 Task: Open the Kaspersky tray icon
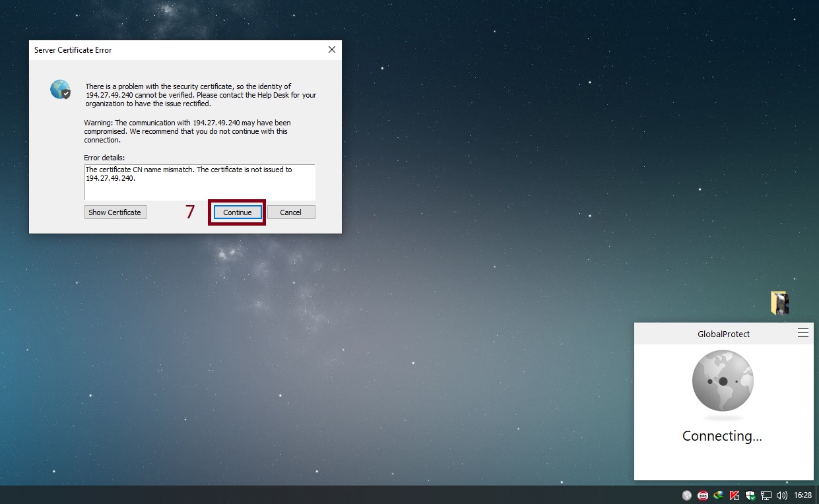pyautogui.click(x=734, y=495)
